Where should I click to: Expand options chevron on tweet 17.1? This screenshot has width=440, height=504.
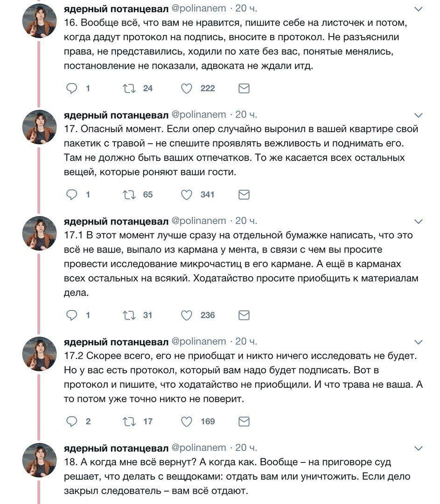coord(419,221)
